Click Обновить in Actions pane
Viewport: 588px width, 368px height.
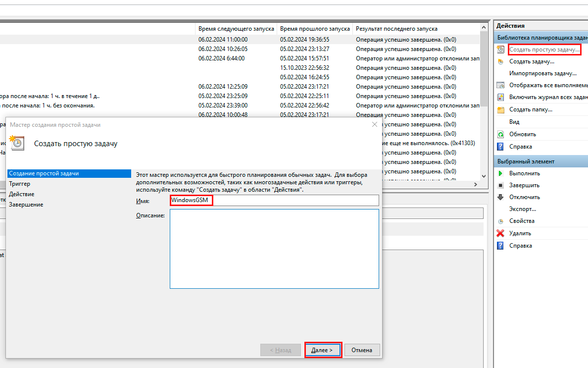pos(522,134)
